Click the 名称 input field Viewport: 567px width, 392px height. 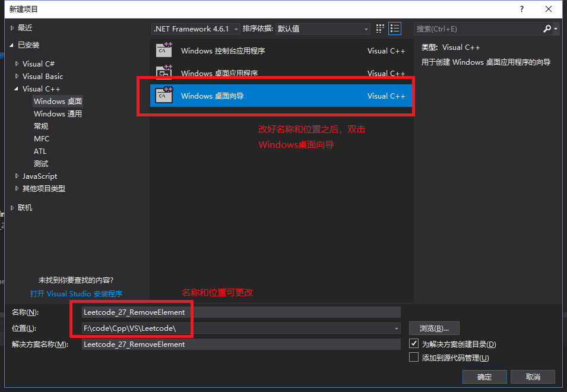click(x=241, y=312)
